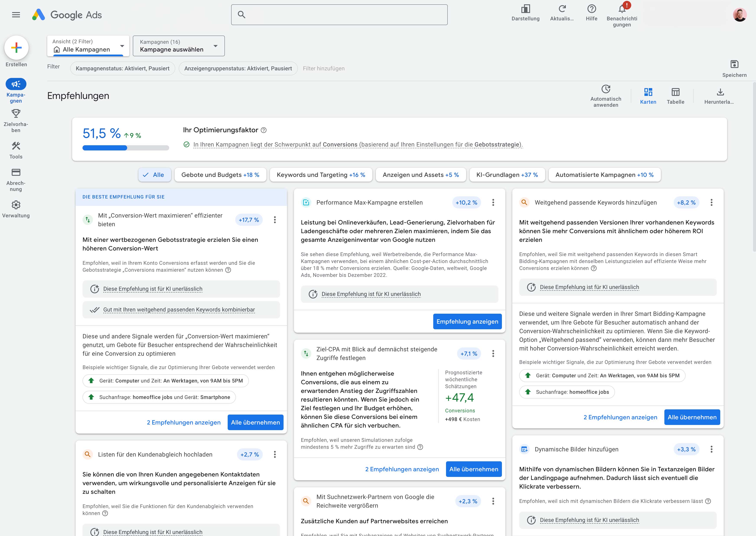The image size is (756, 536).
Task: Select the Alle filter chip
Action: coord(155,175)
